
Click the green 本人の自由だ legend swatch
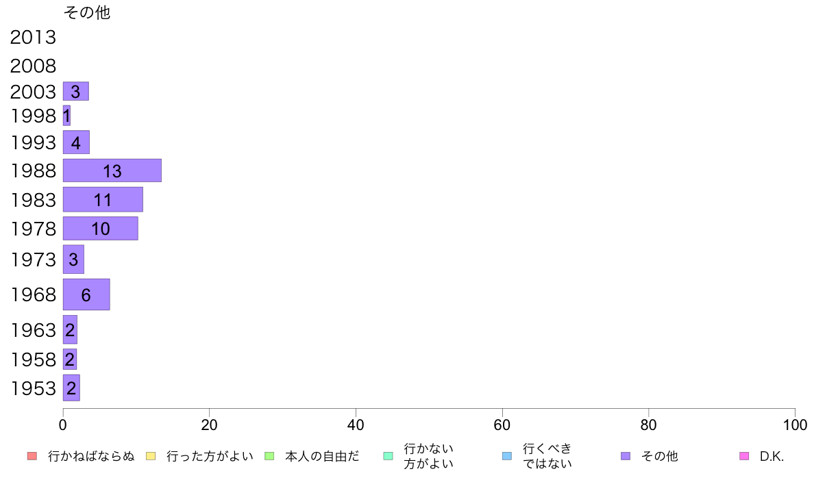click(x=269, y=456)
